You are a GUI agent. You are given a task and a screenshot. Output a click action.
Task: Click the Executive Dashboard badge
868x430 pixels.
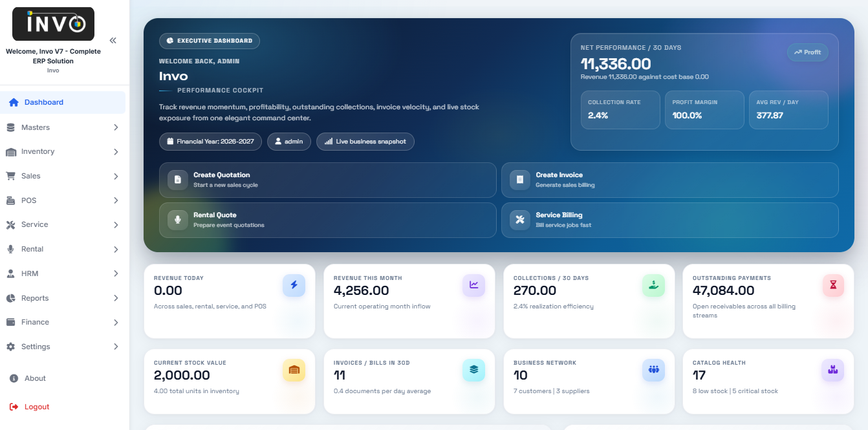point(210,41)
